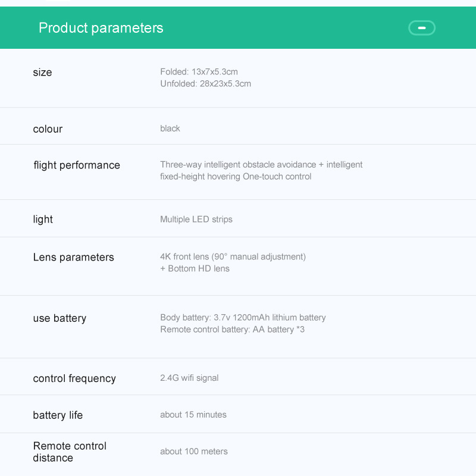
Task: Select the colour row label
Action: tap(48, 129)
